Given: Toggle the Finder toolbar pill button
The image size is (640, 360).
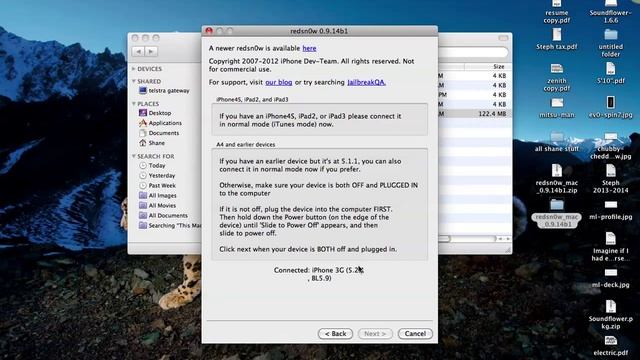Looking at the screenshot, I should click(x=503, y=38).
